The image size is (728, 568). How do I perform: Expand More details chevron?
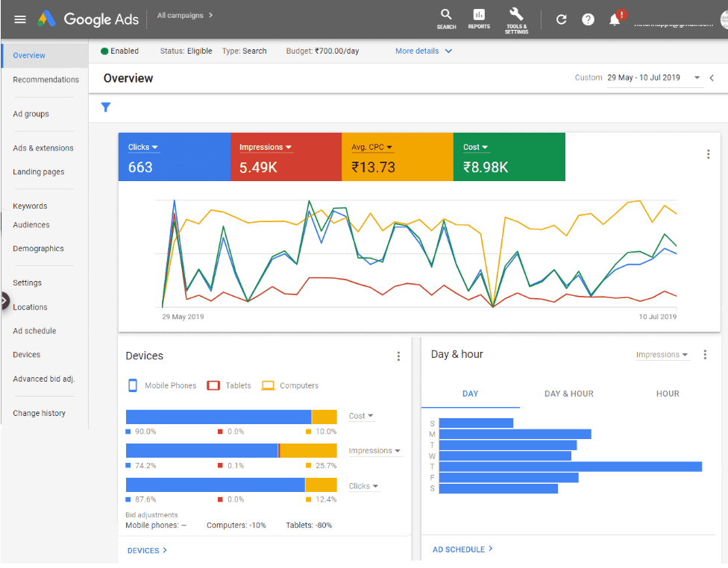tap(448, 51)
